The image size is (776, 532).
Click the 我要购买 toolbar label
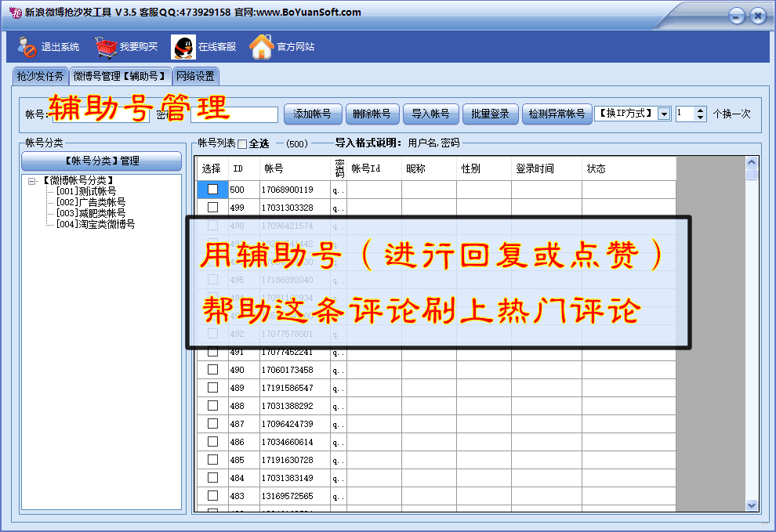point(139,47)
